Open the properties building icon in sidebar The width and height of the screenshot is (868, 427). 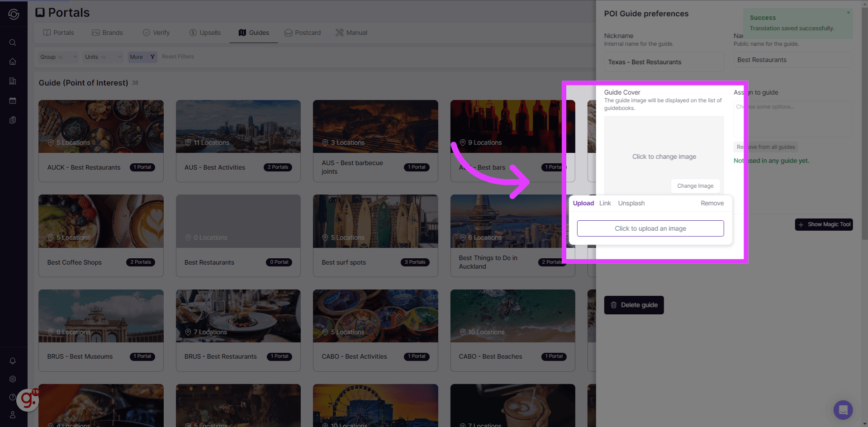[12, 81]
